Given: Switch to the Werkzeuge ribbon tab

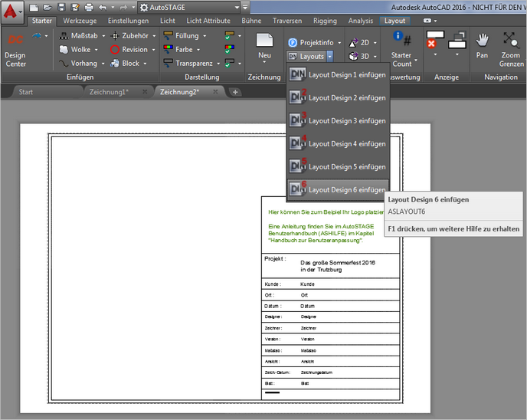Looking at the screenshot, I should 80,21.
